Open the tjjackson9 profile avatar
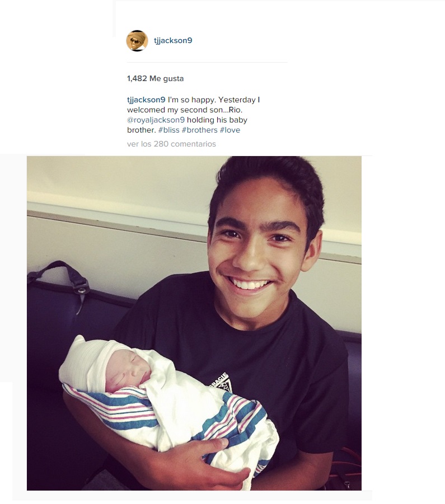 click(137, 41)
